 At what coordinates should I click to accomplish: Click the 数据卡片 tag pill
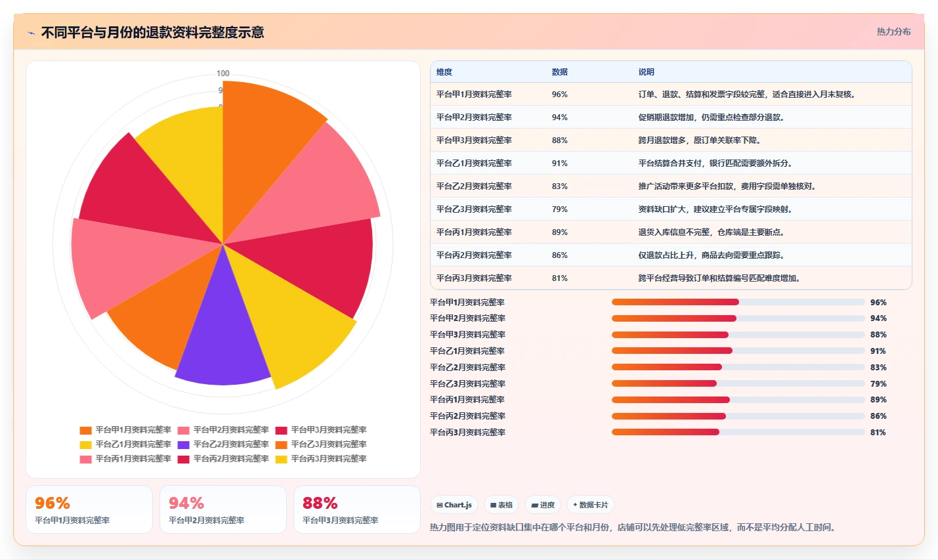point(591,505)
